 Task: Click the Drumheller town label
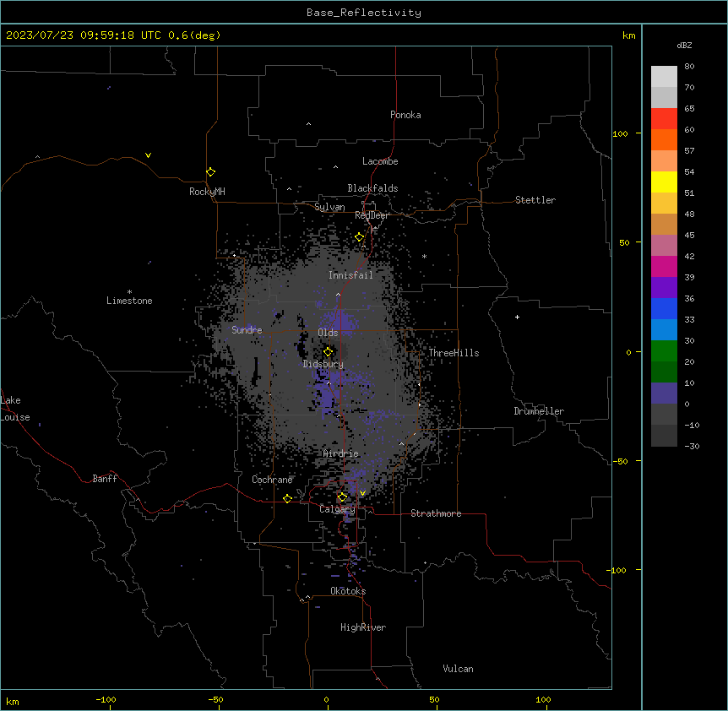click(539, 411)
